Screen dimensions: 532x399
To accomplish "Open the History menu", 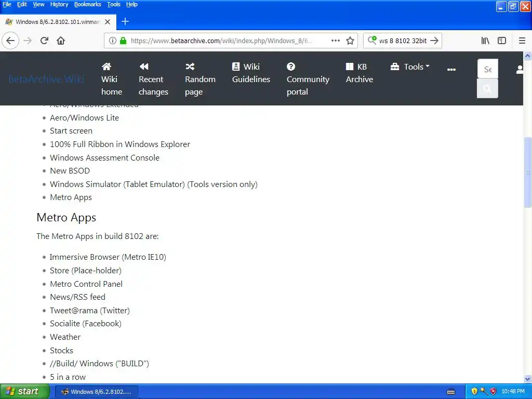I will pos(59,4).
